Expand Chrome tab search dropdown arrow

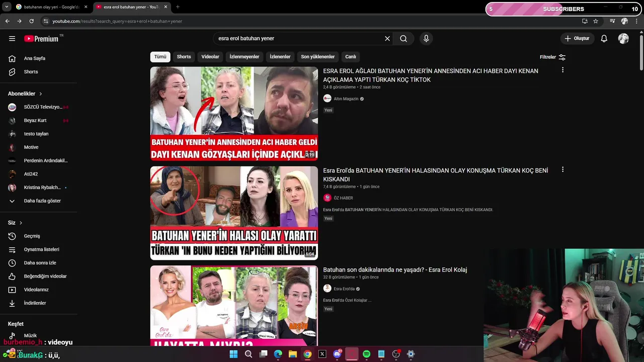[7, 7]
